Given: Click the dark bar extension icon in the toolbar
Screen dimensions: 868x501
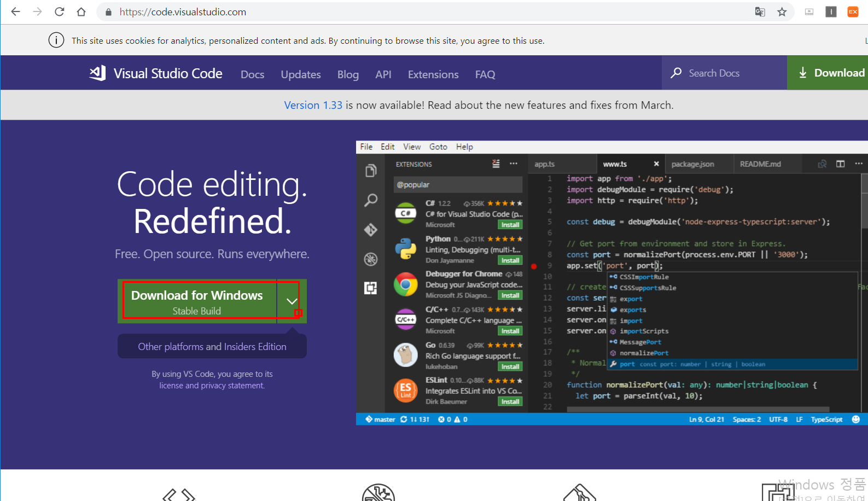Looking at the screenshot, I should pyautogui.click(x=831, y=11).
